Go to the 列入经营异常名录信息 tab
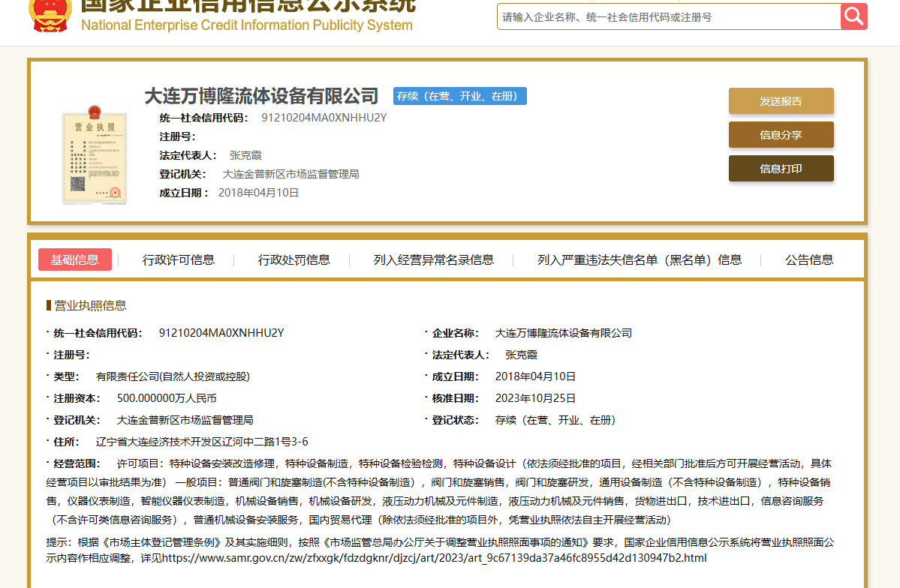Image resolution: width=900 pixels, height=588 pixels. coord(434,259)
